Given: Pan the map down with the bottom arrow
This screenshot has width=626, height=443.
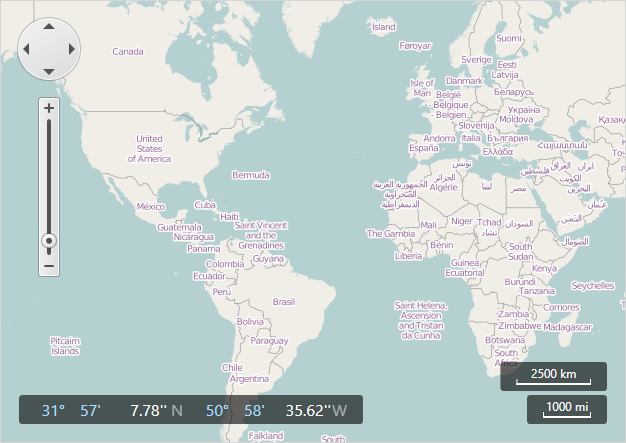Looking at the screenshot, I should (x=49, y=72).
